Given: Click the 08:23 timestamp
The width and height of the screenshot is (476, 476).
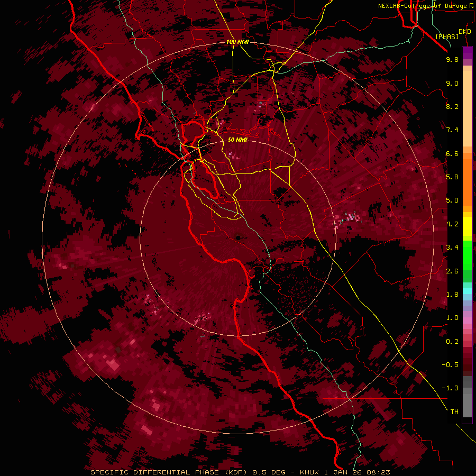Looking at the screenshot, I should [379, 472].
